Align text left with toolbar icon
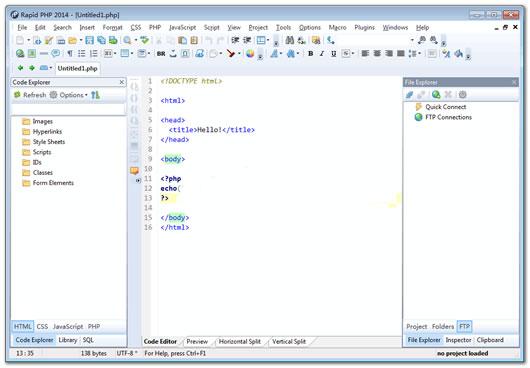Screen dimensions: 530x368 pyautogui.click(x=365, y=53)
